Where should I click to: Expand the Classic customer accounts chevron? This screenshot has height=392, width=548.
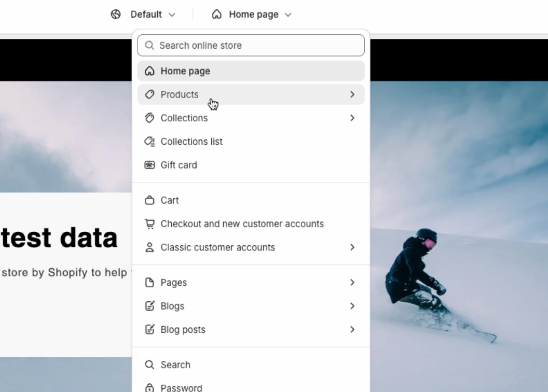(x=352, y=247)
